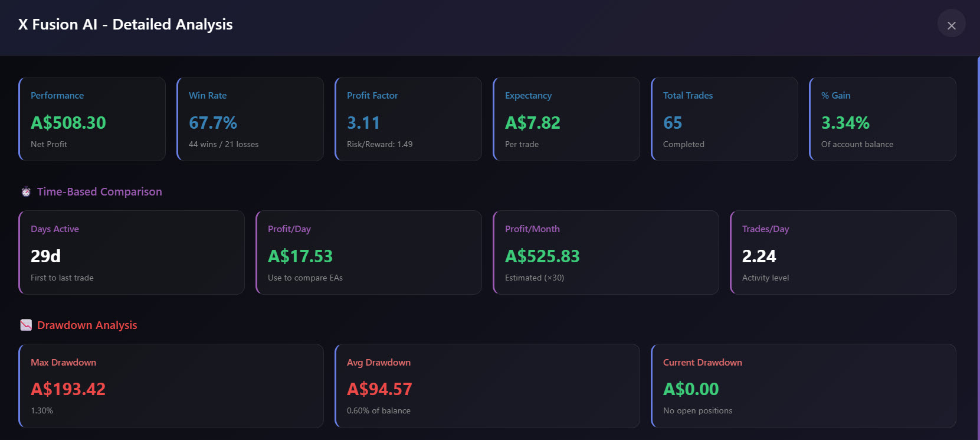Select the Avg Drawdown A$94.57 card
Viewport: 980px width, 440px height.
click(487, 386)
